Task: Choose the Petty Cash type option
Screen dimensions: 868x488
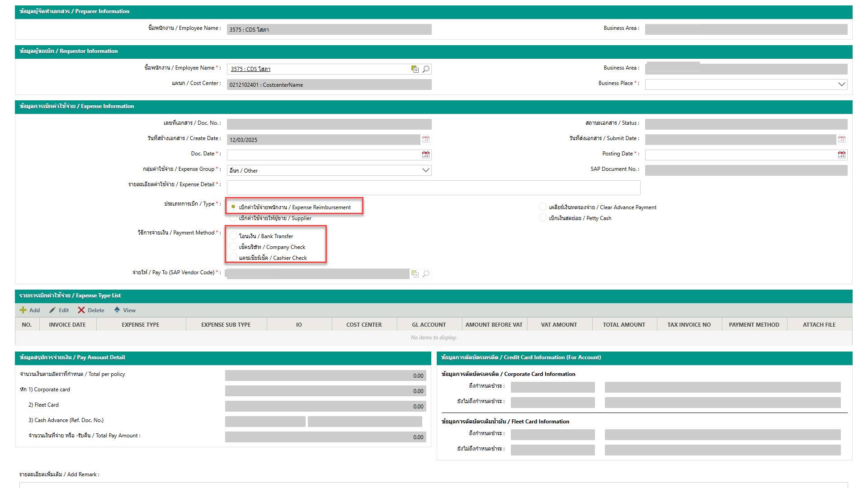Action: (x=543, y=218)
